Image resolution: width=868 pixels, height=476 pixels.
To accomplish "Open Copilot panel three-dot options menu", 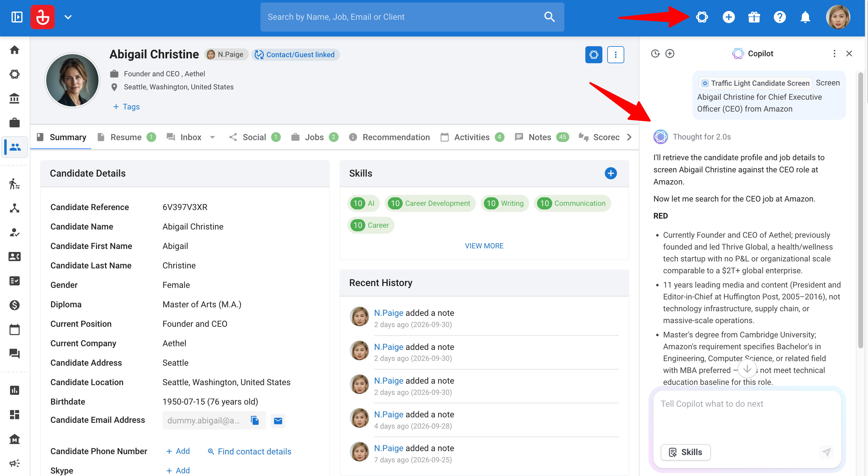I will click(834, 53).
